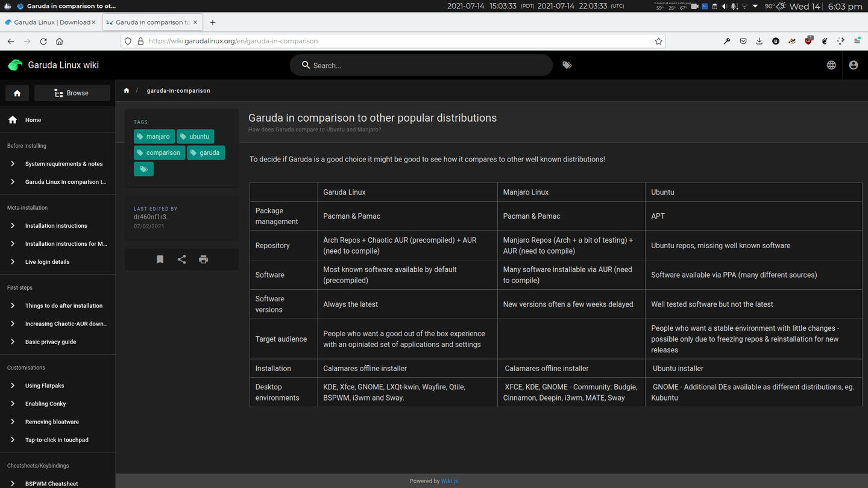Open the language globe icon

click(x=831, y=65)
